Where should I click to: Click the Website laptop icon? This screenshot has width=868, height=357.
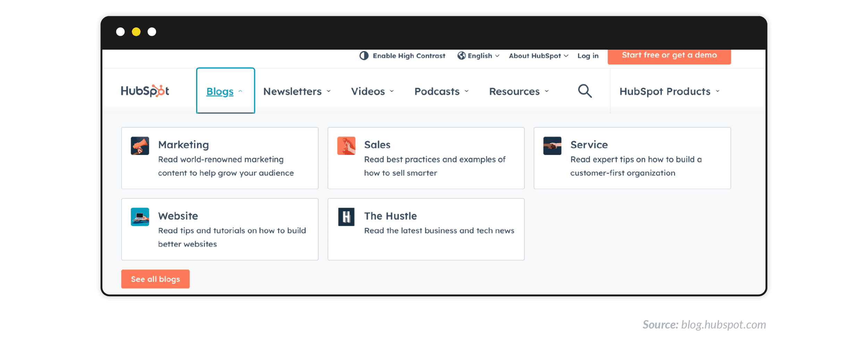(140, 217)
